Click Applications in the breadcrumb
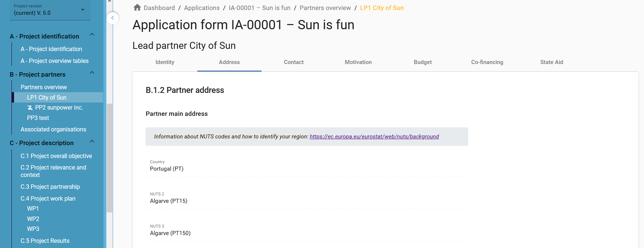This screenshot has width=644, height=248. coord(202,8)
